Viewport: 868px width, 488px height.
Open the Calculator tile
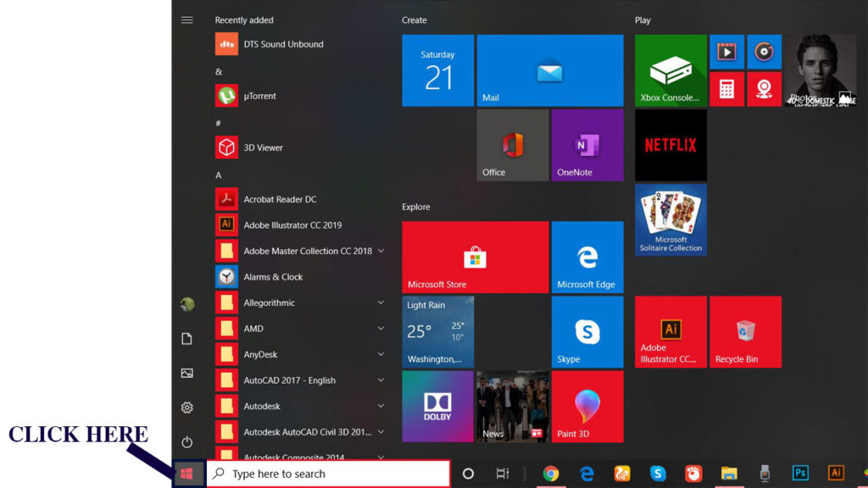pos(727,89)
